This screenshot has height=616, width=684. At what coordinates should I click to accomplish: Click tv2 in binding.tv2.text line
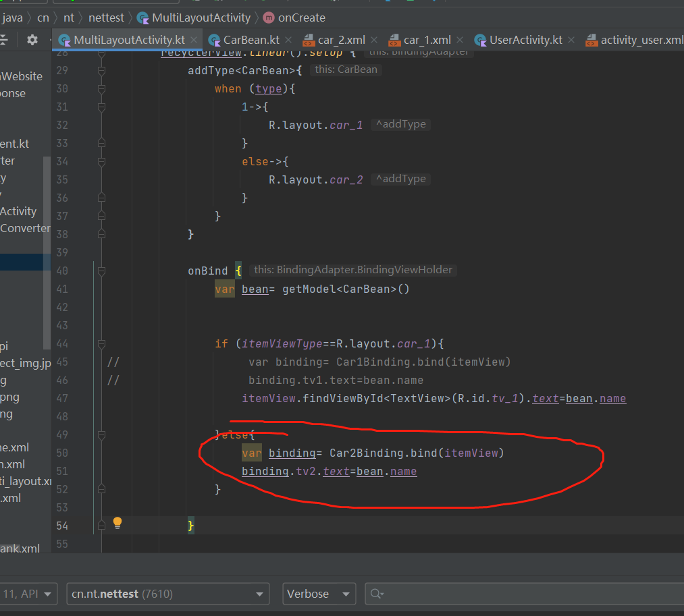[x=306, y=471]
